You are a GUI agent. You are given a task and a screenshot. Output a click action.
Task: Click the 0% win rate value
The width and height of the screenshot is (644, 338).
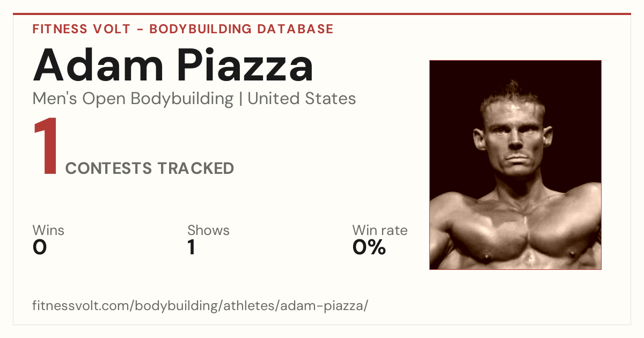pyautogui.click(x=369, y=247)
